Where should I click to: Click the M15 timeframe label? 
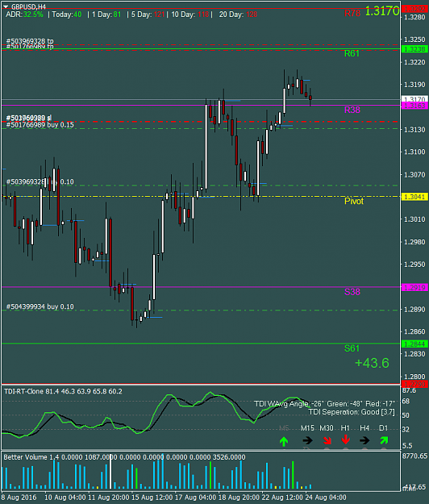click(x=307, y=428)
